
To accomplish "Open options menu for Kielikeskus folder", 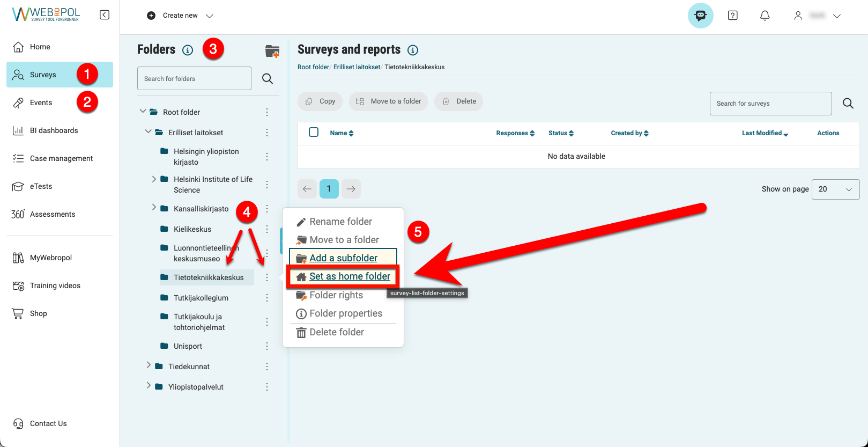I will [267, 229].
